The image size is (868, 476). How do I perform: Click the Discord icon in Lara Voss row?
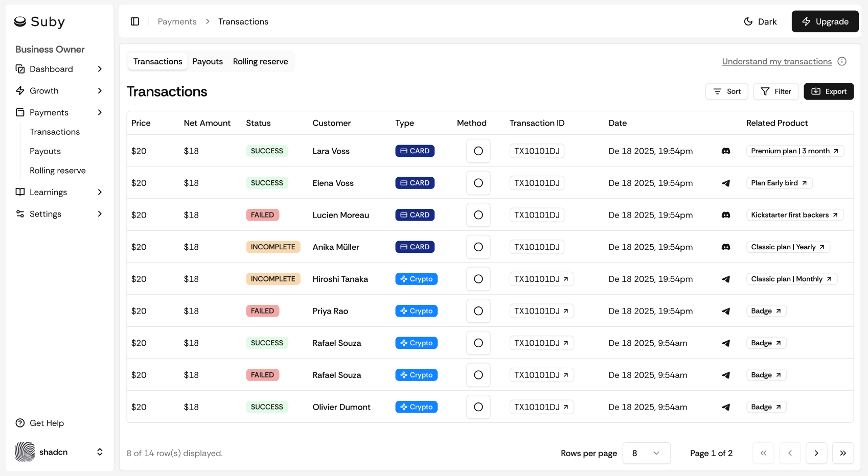725,151
